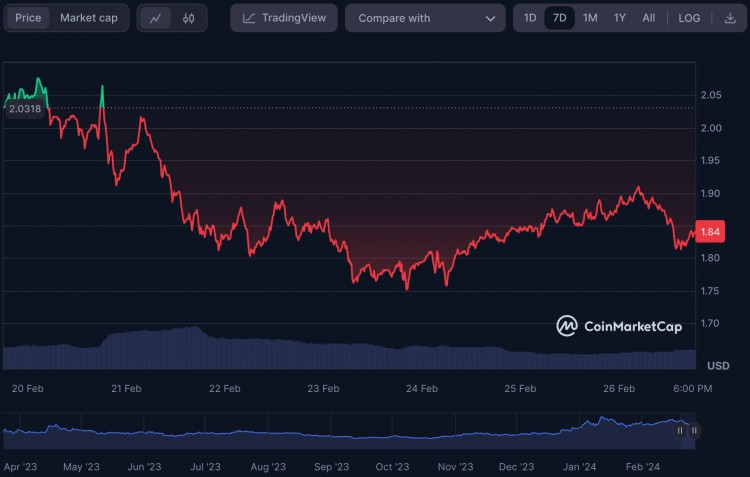Image resolution: width=750 pixels, height=477 pixels.
Task: Click the 21 Feb date label
Action: [x=126, y=388]
